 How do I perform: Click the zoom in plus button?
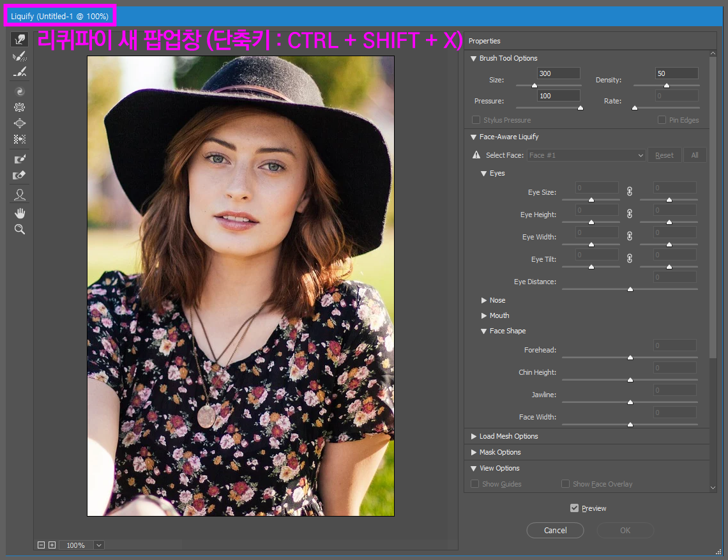52,545
